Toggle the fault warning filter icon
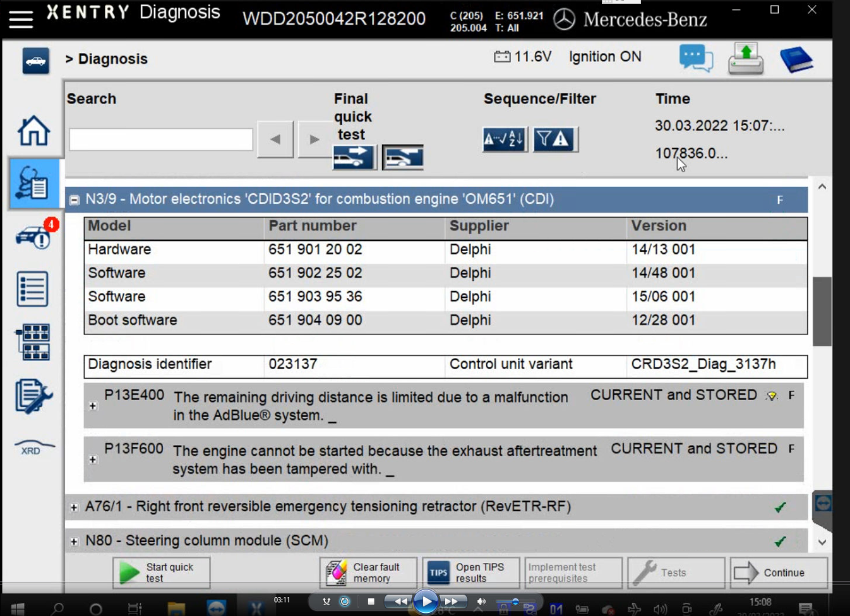This screenshot has height=616, width=850. (x=554, y=139)
